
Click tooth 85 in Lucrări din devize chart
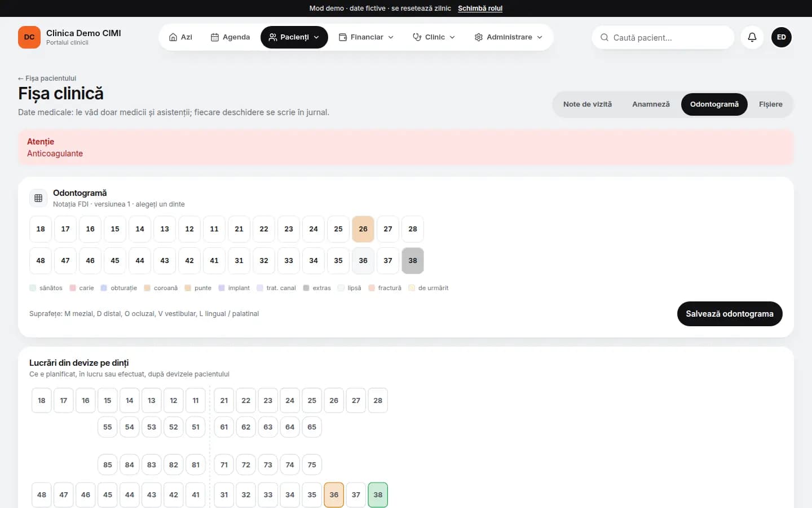tap(108, 465)
